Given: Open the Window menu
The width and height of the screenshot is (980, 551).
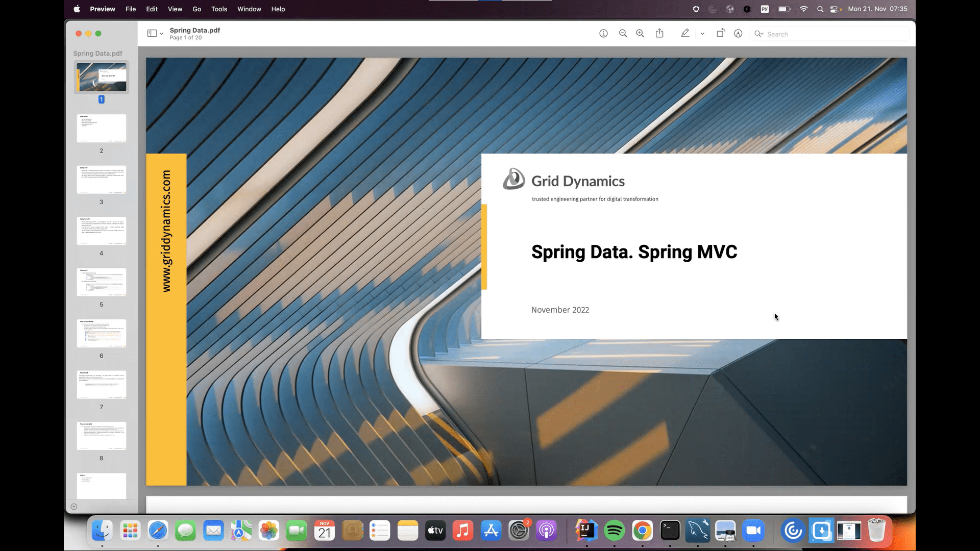Looking at the screenshot, I should [x=249, y=9].
